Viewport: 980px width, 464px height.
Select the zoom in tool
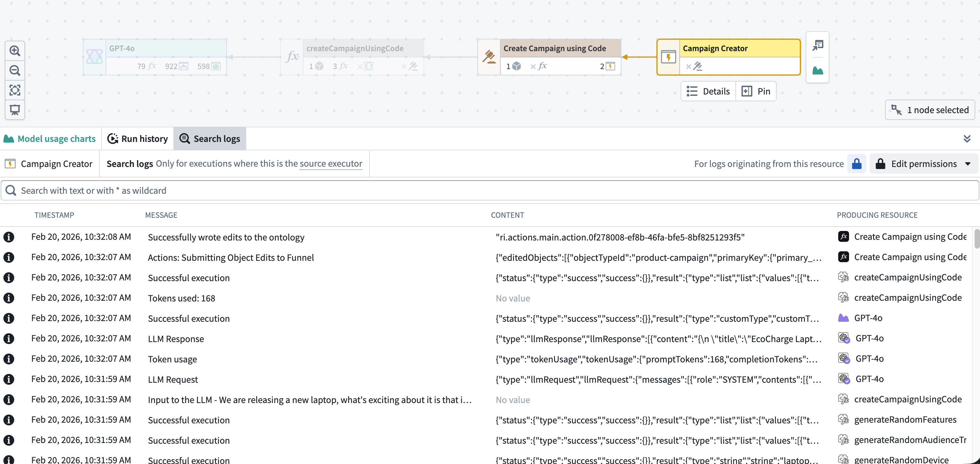click(15, 50)
